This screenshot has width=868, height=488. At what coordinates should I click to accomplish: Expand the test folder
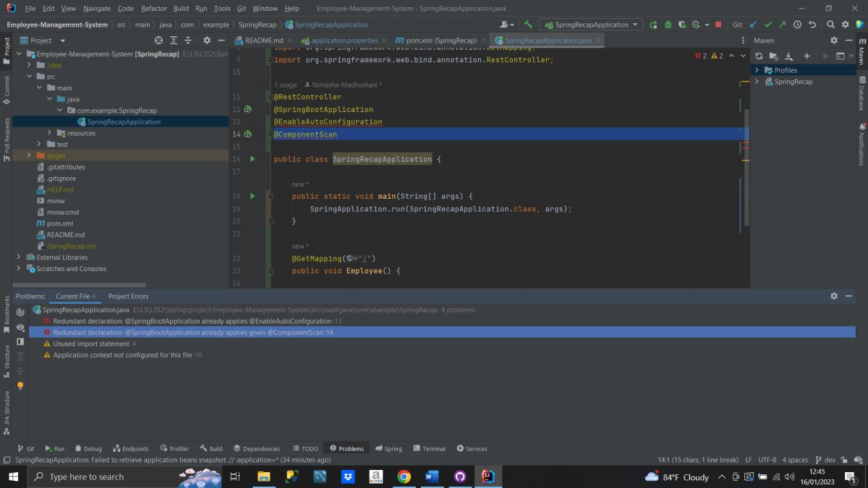pyautogui.click(x=40, y=145)
